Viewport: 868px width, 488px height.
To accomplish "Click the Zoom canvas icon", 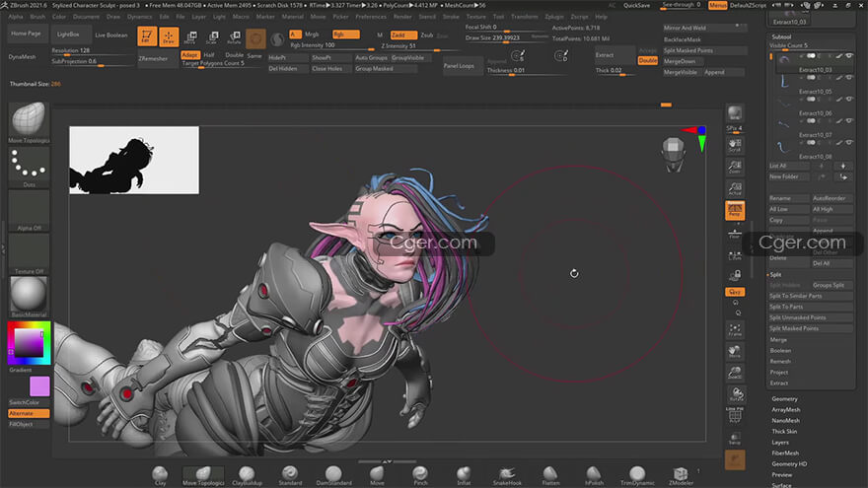I will [x=735, y=167].
